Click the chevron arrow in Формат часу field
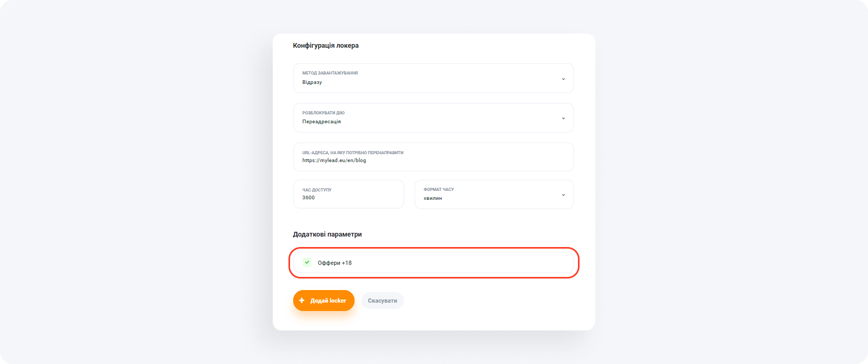The width and height of the screenshot is (868, 364). point(563,195)
